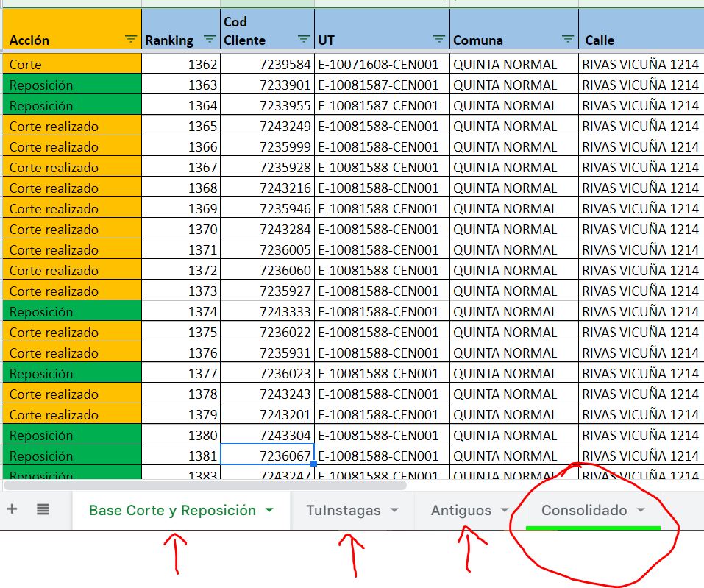Select client code cell 7235946
This screenshot has width=704, height=588.
click(x=267, y=208)
